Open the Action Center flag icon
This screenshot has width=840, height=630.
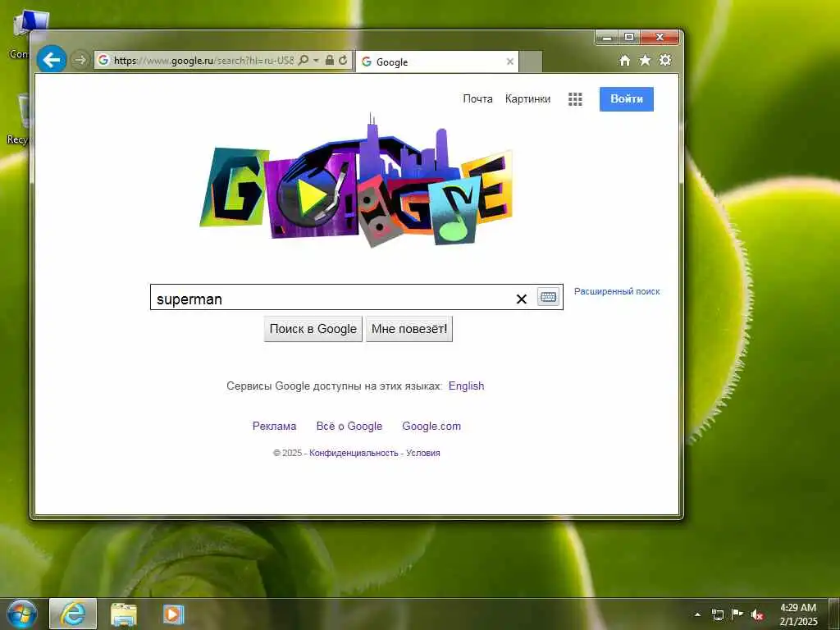pos(737,614)
